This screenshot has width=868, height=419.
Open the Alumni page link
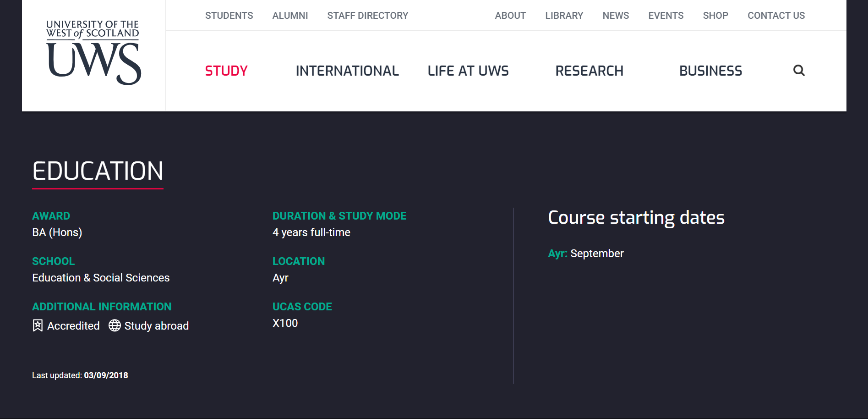pos(290,16)
